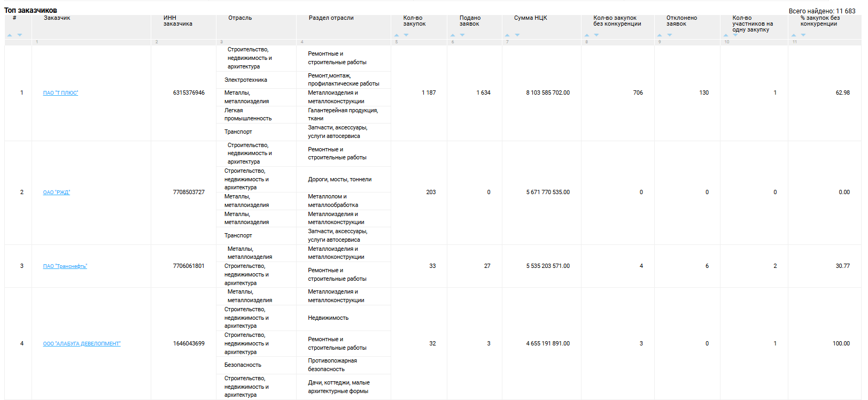This screenshot has width=868, height=400.
Task: Click the Топ заказчиков title
Action: coord(30,10)
